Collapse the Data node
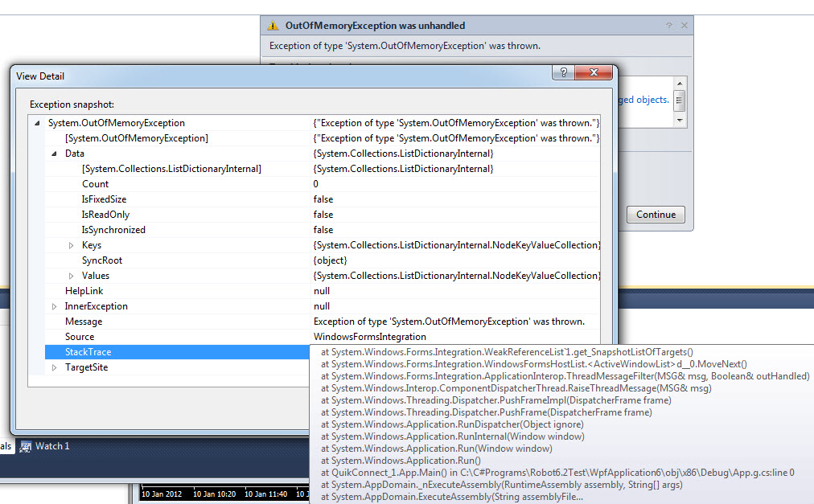The image size is (814, 504). click(54, 154)
